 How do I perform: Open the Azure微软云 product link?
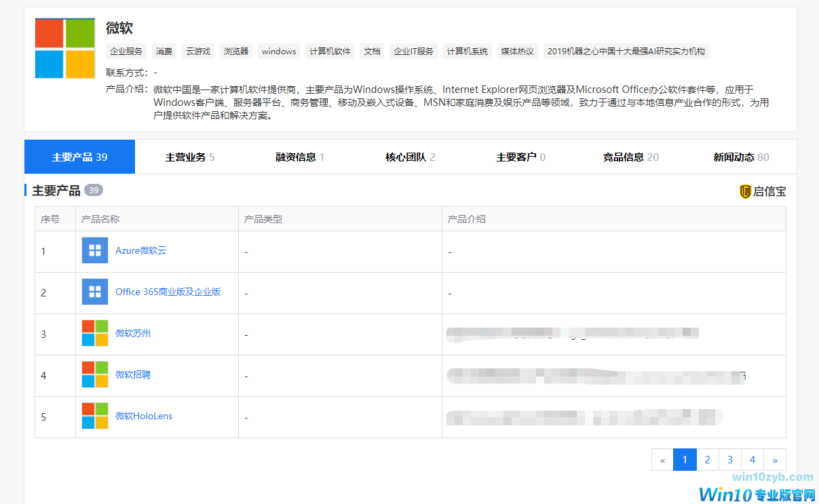pyautogui.click(x=140, y=250)
